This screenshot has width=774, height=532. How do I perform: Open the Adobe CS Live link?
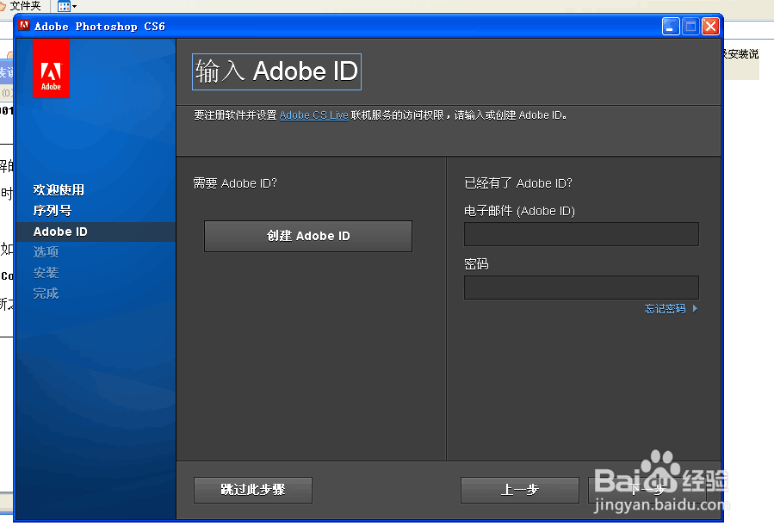click(314, 115)
